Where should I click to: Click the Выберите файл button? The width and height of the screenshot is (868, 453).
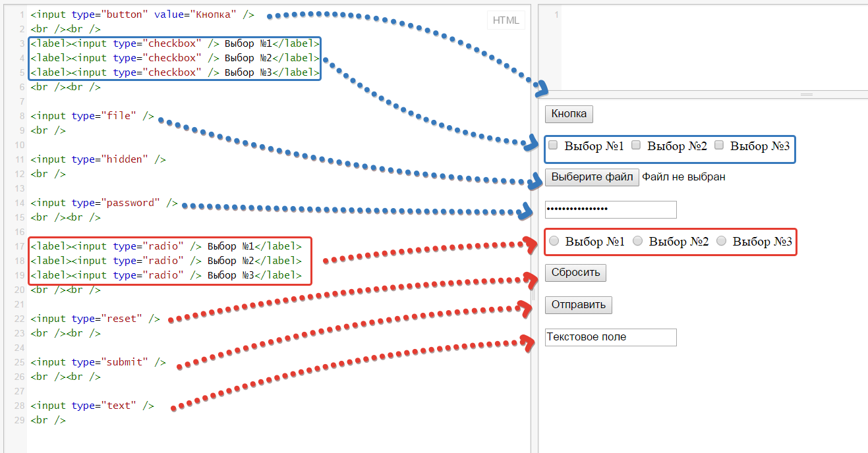tap(592, 177)
